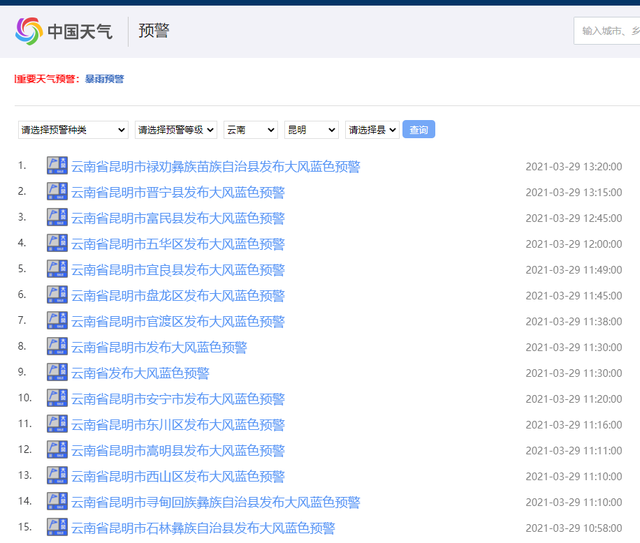Screen dimensions: 640x543
Task: Open 云南省昆明市富民县发布大风蓝色预警 link
Action: [178, 218]
